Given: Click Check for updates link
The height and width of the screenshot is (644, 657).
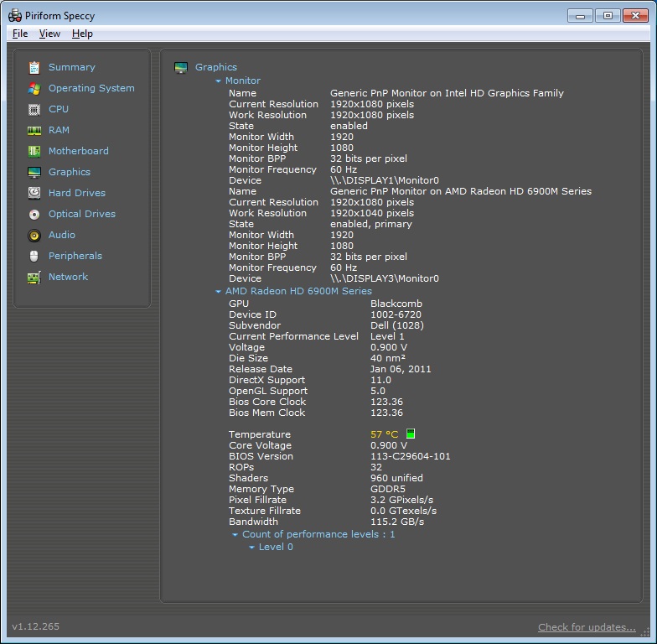Looking at the screenshot, I should pyautogui.click(x=587, y=627).
